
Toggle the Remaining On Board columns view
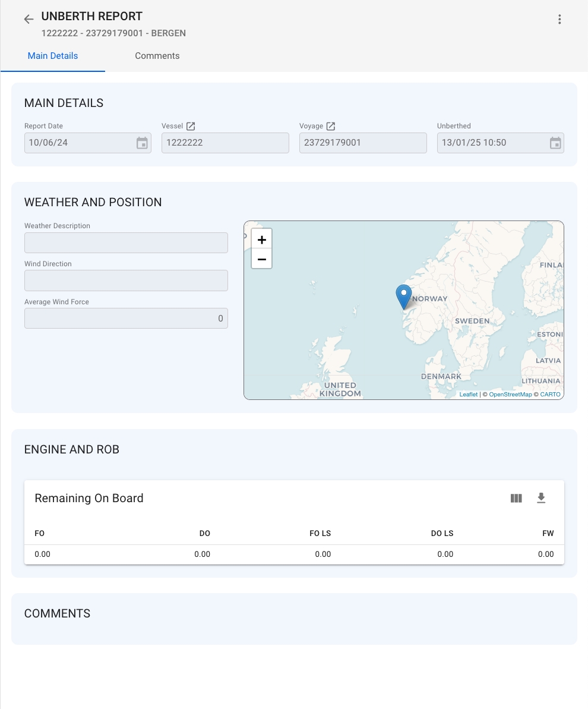pos(516,498)
